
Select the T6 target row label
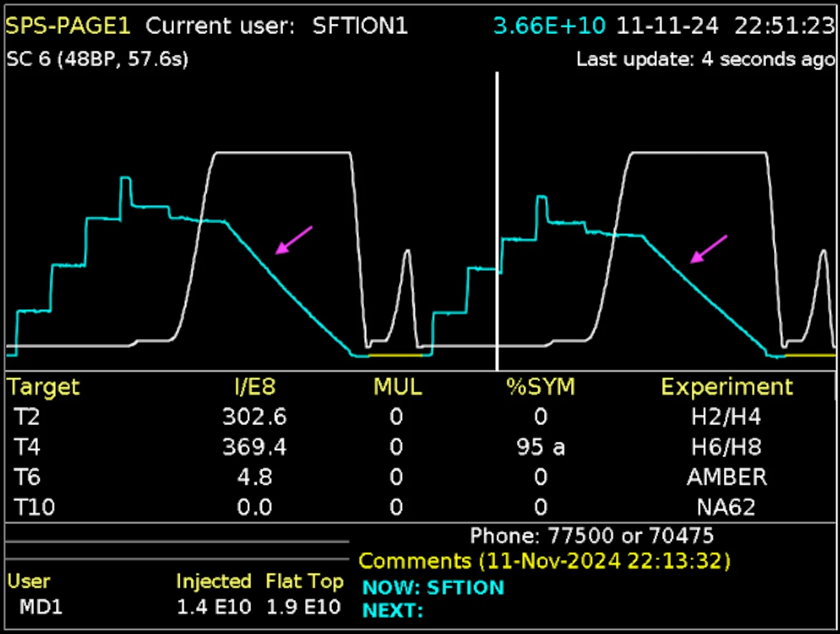27,477
